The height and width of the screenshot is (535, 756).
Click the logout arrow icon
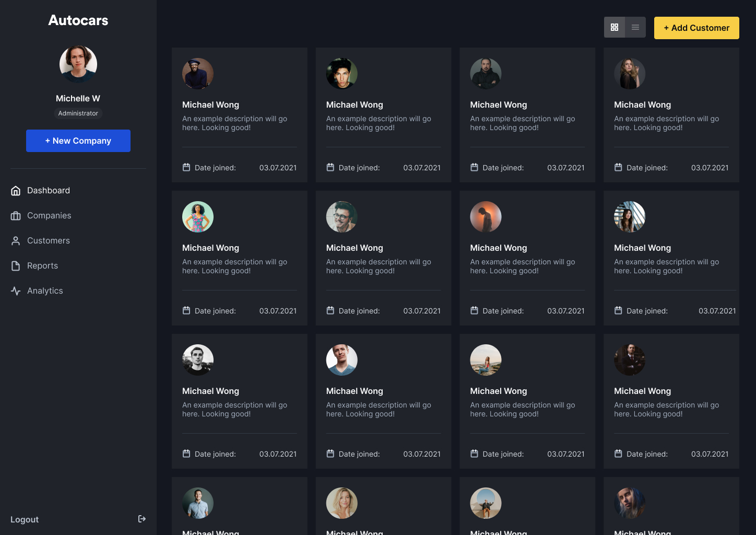pos(141,519)
